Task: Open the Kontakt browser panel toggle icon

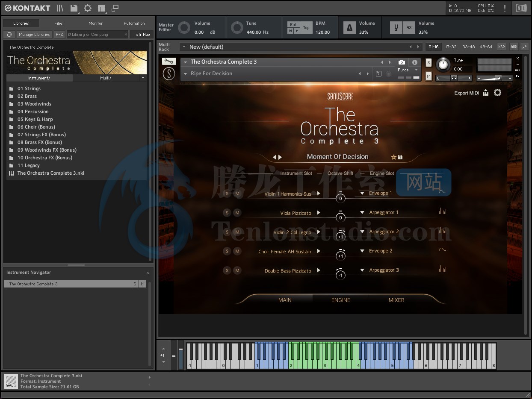Action: click(60, 8)
